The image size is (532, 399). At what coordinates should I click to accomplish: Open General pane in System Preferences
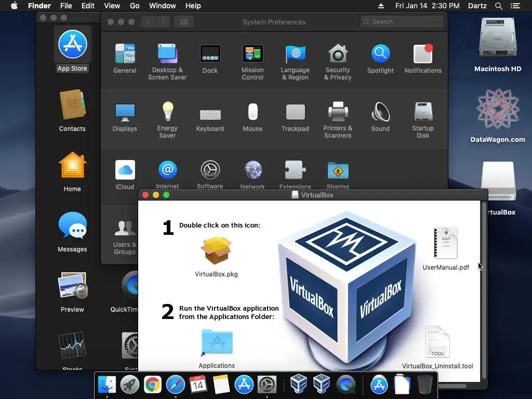click(125, 59)
